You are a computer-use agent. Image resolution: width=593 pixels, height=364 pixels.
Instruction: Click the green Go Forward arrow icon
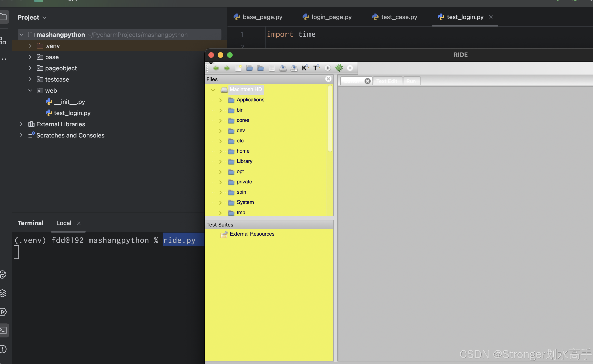(x=227, y=68)
